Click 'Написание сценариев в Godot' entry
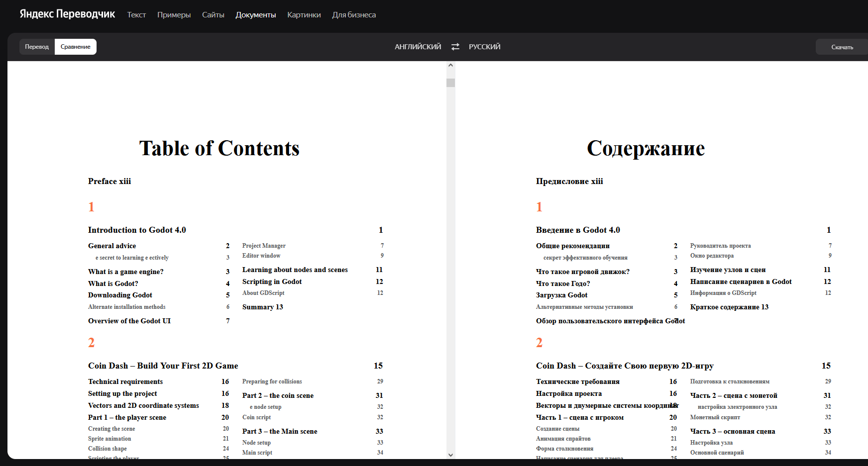This screenshot has height=466, width=868. point(741,281)
